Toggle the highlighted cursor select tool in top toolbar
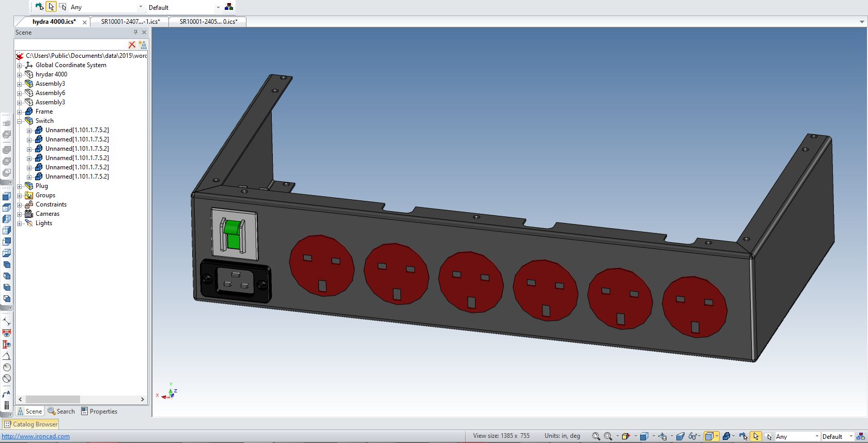This screenshot has width=868, height=443. click(51, 7)
